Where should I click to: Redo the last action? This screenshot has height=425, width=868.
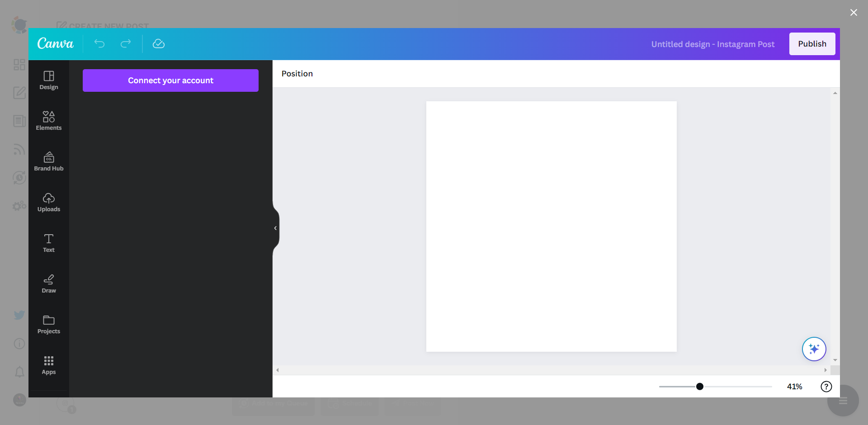point(126,43)
